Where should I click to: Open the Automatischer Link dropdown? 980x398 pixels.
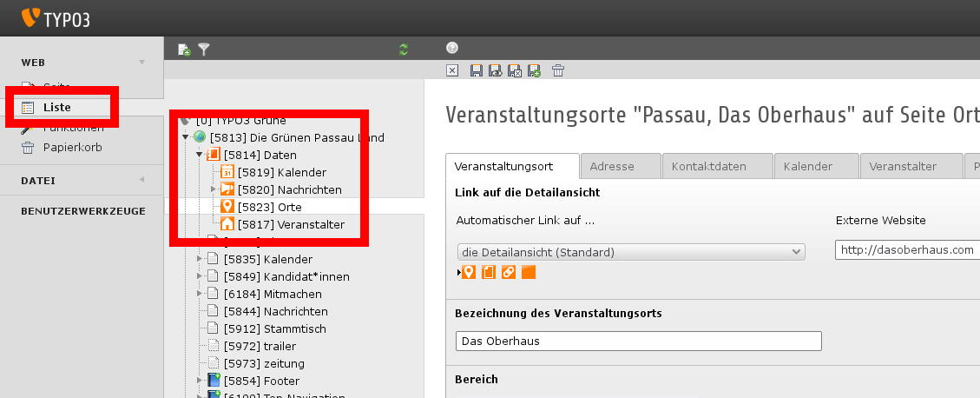pyautogui.click(x=630, y=252)
